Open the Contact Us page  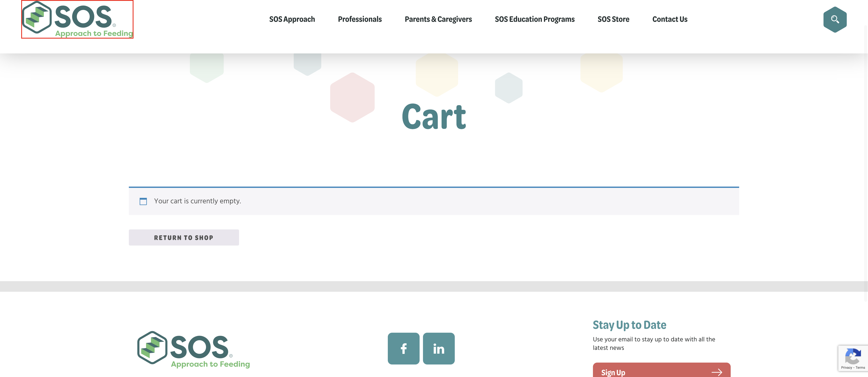click(669, 19)
